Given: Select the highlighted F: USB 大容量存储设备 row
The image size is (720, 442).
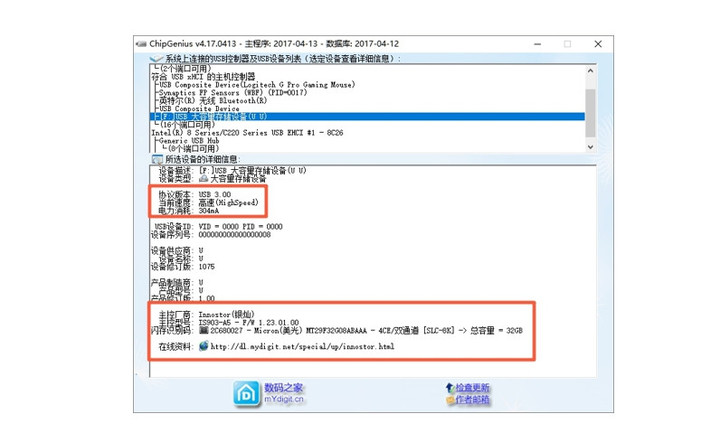Looking at the screenshot, I should (367, 117).
